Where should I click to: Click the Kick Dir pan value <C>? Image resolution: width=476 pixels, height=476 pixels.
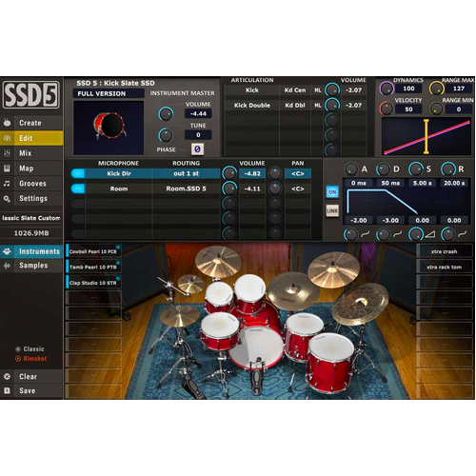pos(298,173)
